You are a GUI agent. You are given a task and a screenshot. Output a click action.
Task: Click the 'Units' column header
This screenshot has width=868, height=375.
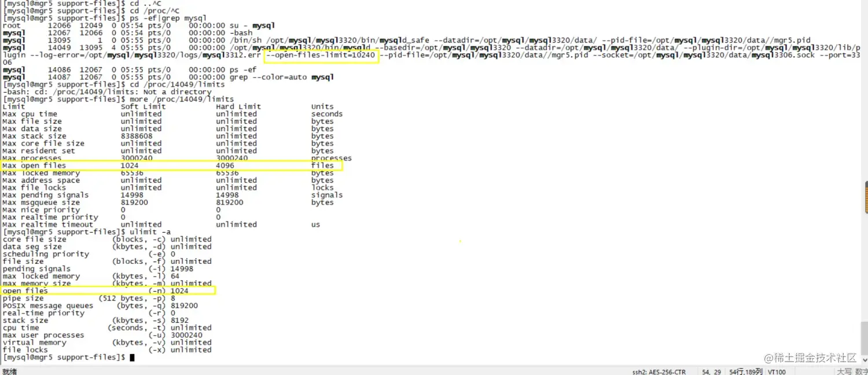pyautogui.click(x=322, y=106)
